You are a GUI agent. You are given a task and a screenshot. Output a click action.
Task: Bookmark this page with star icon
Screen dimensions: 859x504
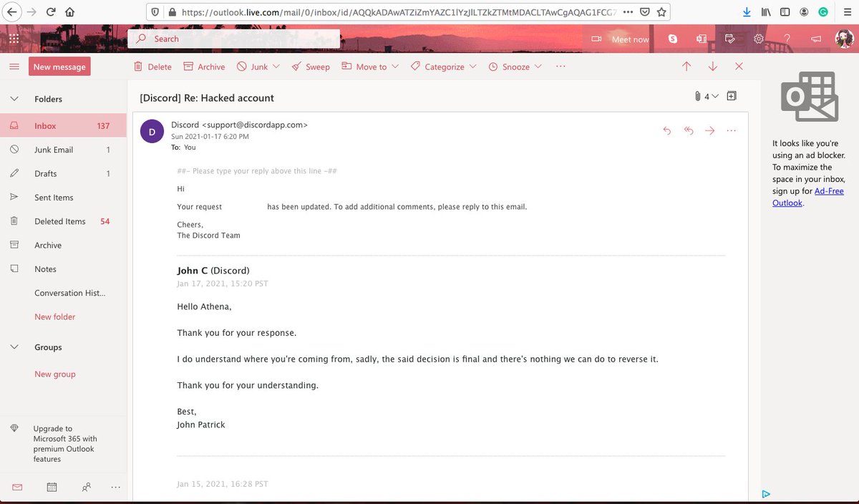(661, 12)
